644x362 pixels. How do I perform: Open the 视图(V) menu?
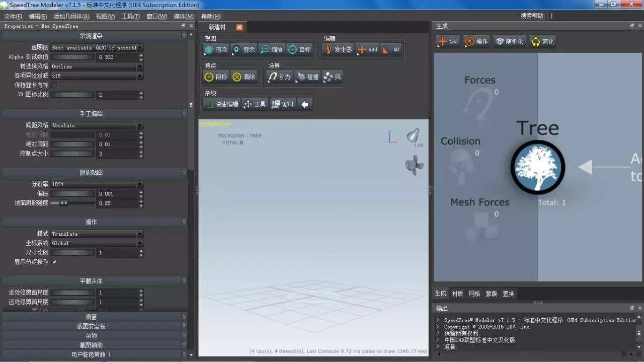[x=105, y=16]
